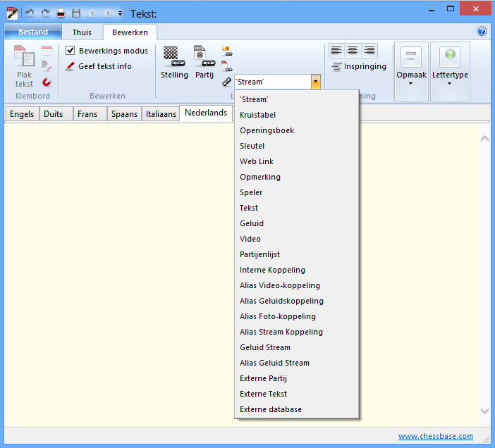
Task: Choose Alias Geluid Stream from the list
Action: point(297,363)
